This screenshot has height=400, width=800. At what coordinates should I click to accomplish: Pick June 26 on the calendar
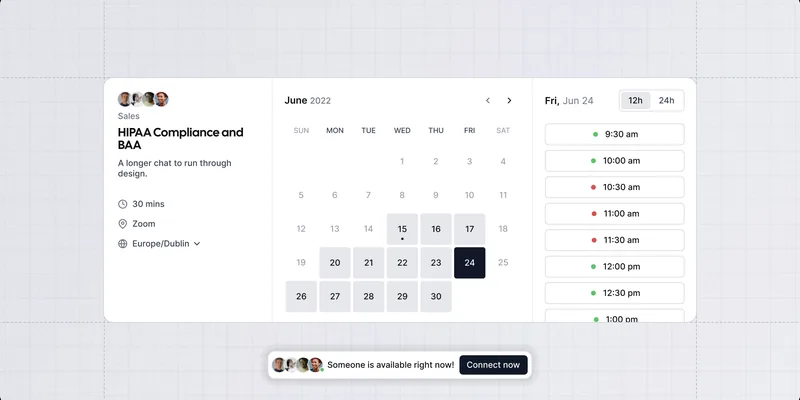point(301,296)
